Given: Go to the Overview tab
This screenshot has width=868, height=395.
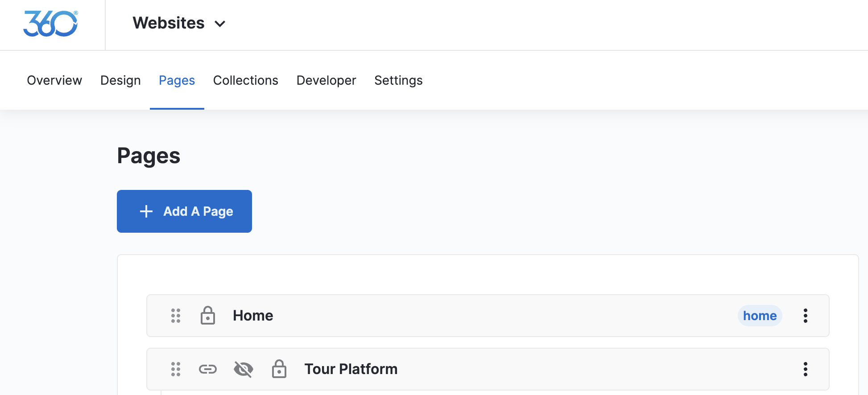Looking at the screenshot, I should [54, 80].
